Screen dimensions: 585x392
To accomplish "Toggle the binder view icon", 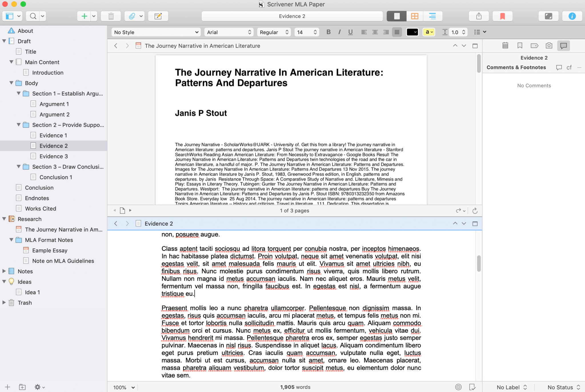I will 10,16.
